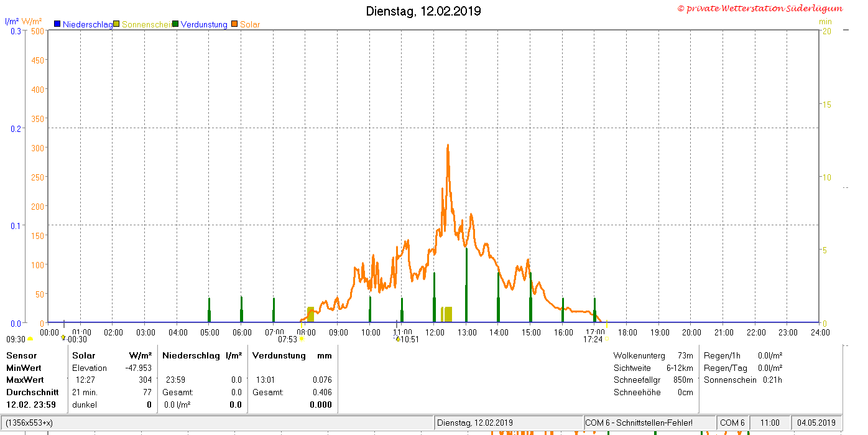This screenshot has height=435, width=868.
Task: Click the COM 6 status bar panel
Action: 732,423
